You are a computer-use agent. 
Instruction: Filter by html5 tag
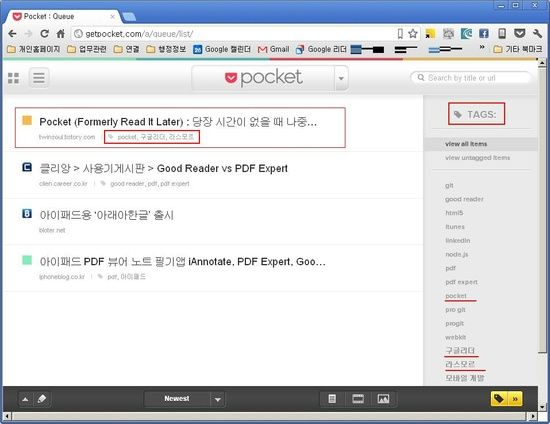coord(454,213)
